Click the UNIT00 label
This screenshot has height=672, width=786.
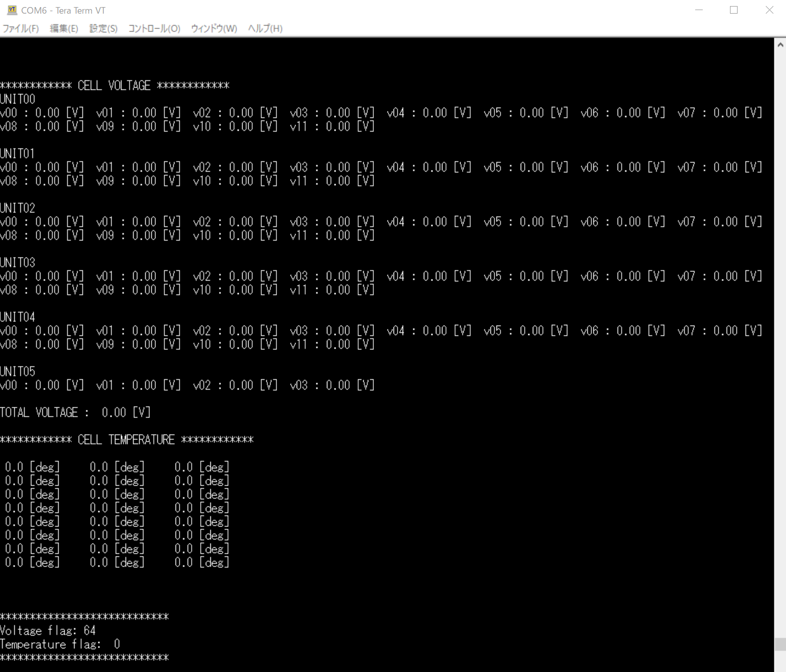[18, 99]
